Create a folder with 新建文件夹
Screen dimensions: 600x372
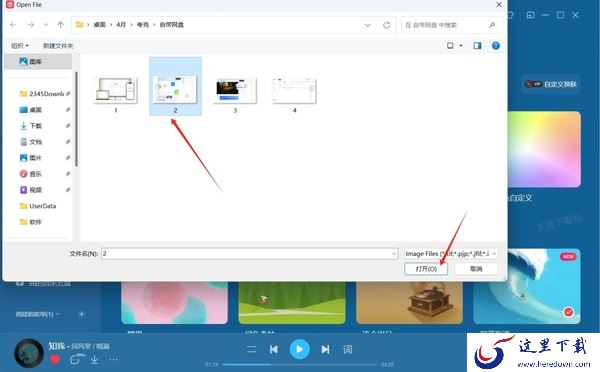(58, 46)
